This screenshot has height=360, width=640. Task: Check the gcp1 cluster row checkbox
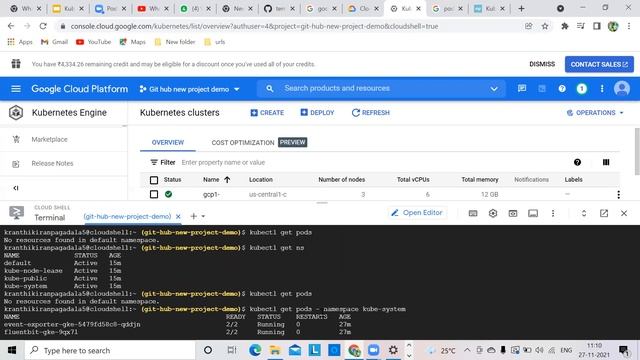pos(154,194)
